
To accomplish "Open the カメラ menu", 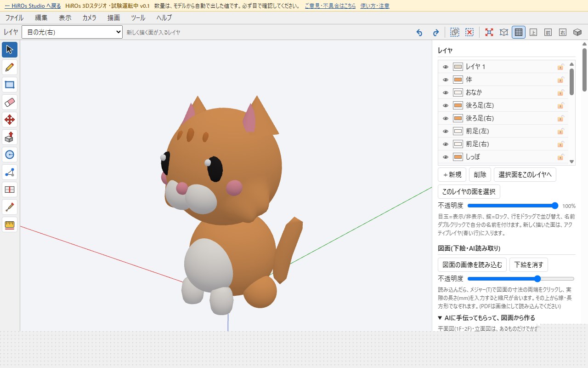I will pos(89,18).
